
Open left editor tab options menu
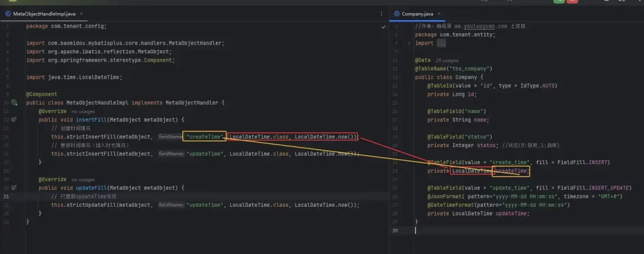(380, 13)
